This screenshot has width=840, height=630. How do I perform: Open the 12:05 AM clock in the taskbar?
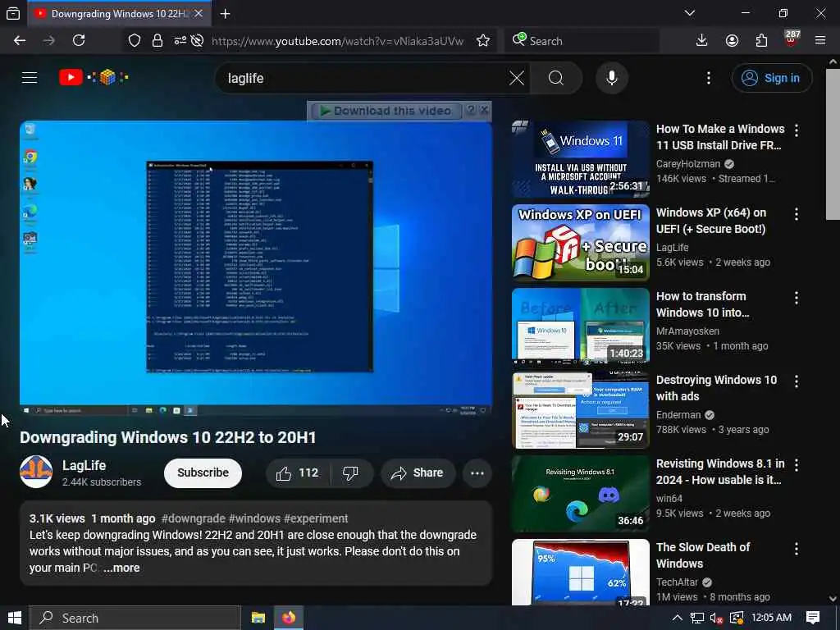click(771, 618)
